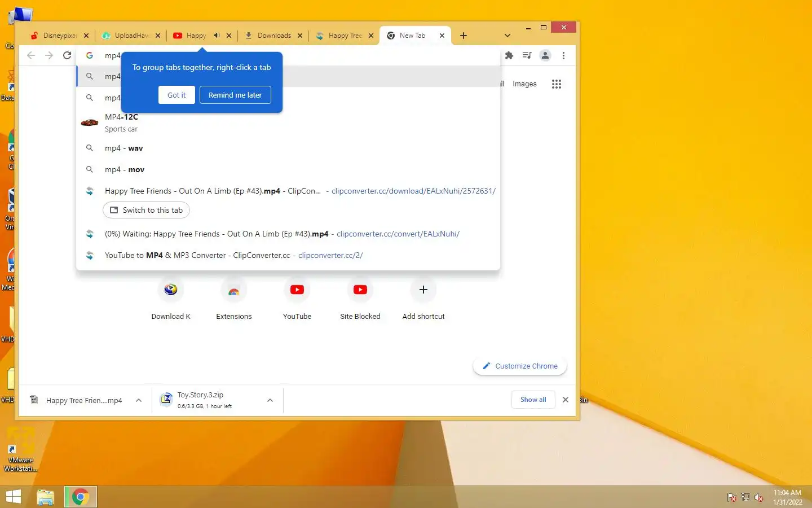
Task: Open the Extensions puzzle icon
Action: coord(509,55)
